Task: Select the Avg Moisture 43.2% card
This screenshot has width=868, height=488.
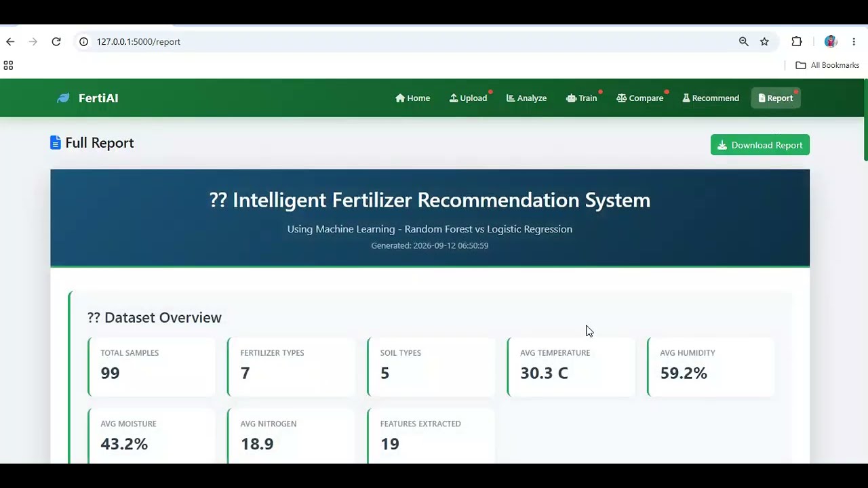Action: (x=151, y=436)
